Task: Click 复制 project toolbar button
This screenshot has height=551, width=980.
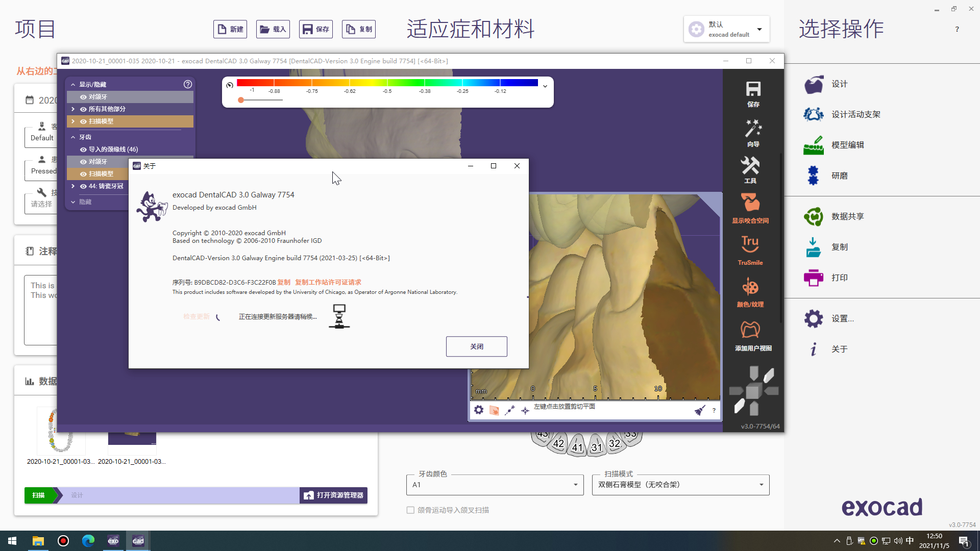Action: click(359, 29)
